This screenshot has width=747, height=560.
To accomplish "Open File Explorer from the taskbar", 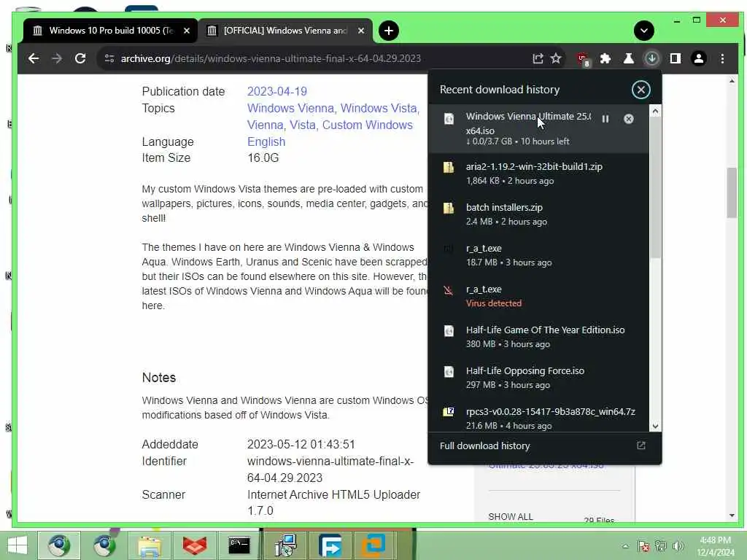I will tap(149, 545).
